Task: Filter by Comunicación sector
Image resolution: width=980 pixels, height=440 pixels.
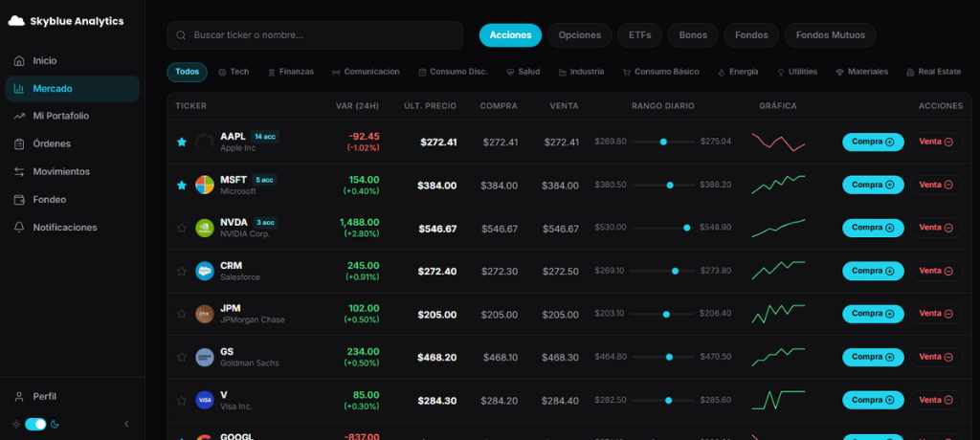Action: [x=366, y=72]
